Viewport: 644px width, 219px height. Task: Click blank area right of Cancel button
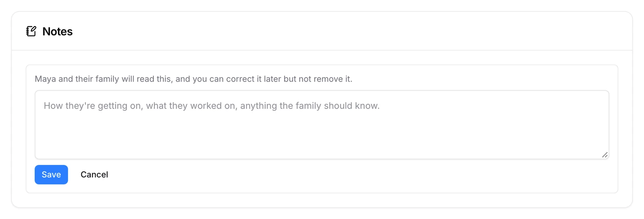[x=361, y=175]
